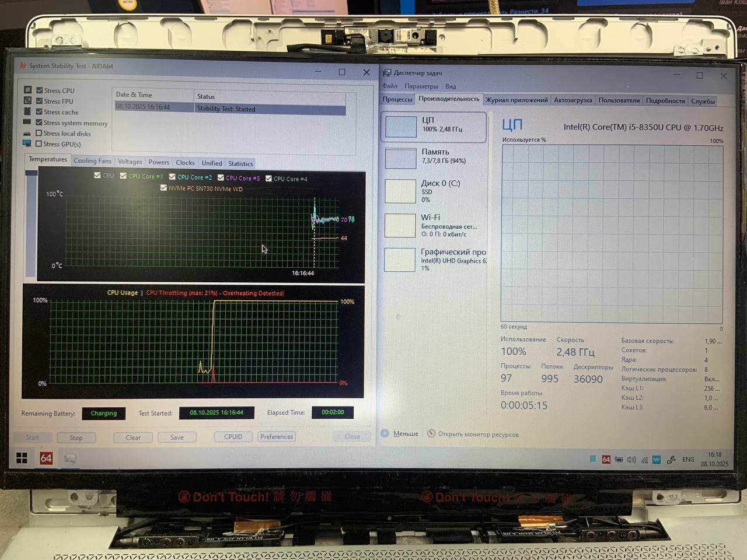The height and width of the screenshot is (560, 747).
Task: Open the resource monitor link
Action: coord(477,434)
